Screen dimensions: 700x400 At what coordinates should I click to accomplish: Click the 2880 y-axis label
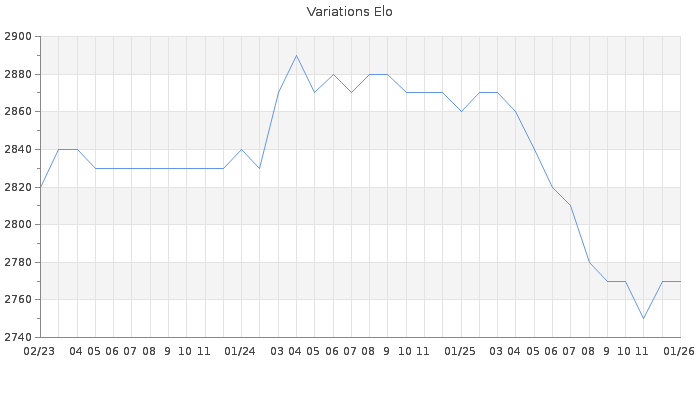point(18,75)
